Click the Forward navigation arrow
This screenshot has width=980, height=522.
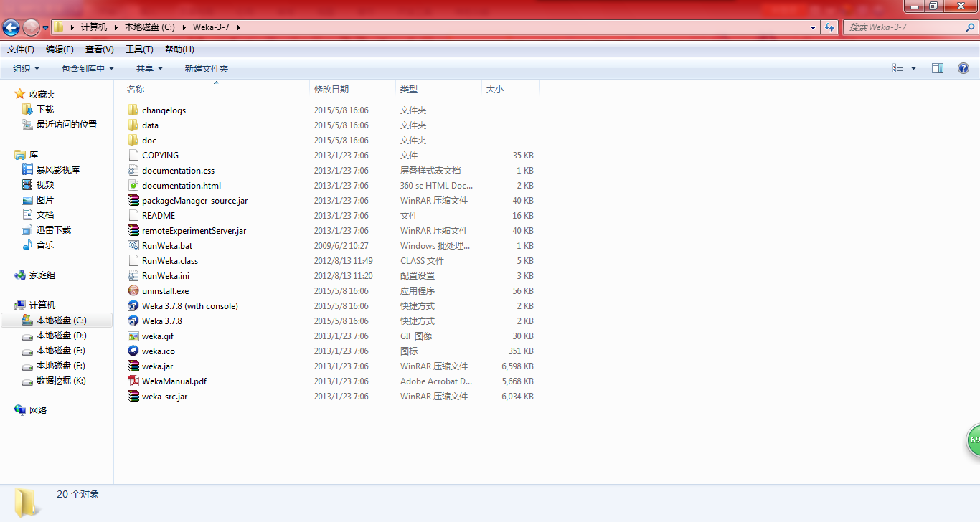(31, 27)
